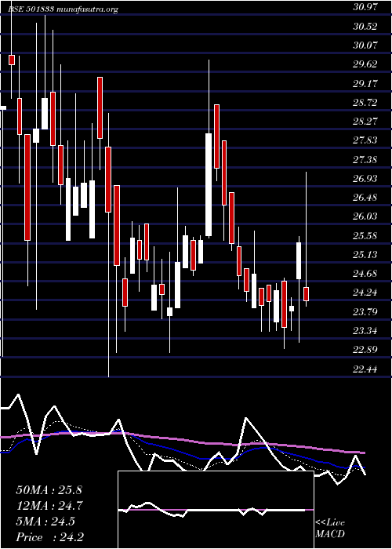Image resolution: width=392 pixels, height=549 pixels.
Task: Click the 25.58 price axis label
Action: pos(365,235)
